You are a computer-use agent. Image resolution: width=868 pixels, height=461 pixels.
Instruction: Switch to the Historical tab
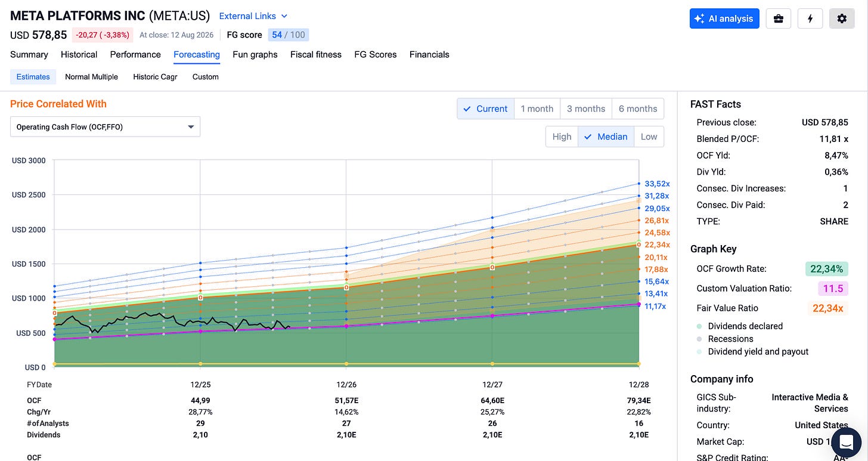click(79, 54)
